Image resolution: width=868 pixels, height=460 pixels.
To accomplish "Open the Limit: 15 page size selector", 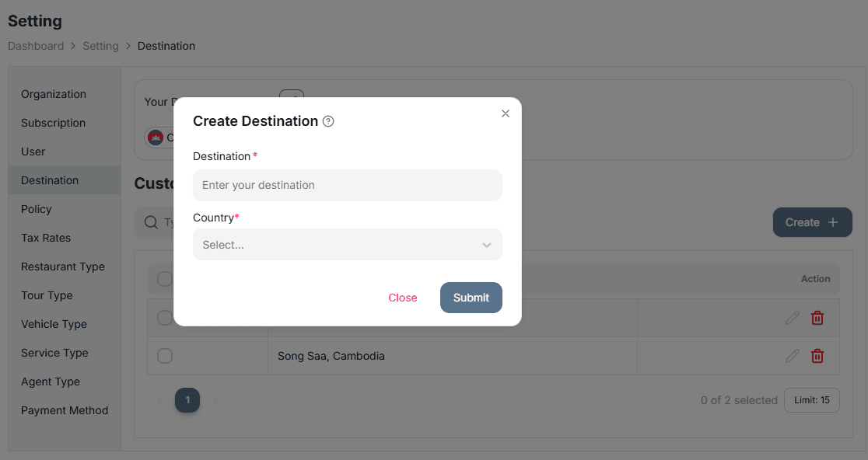I will (x=811, y=400).
